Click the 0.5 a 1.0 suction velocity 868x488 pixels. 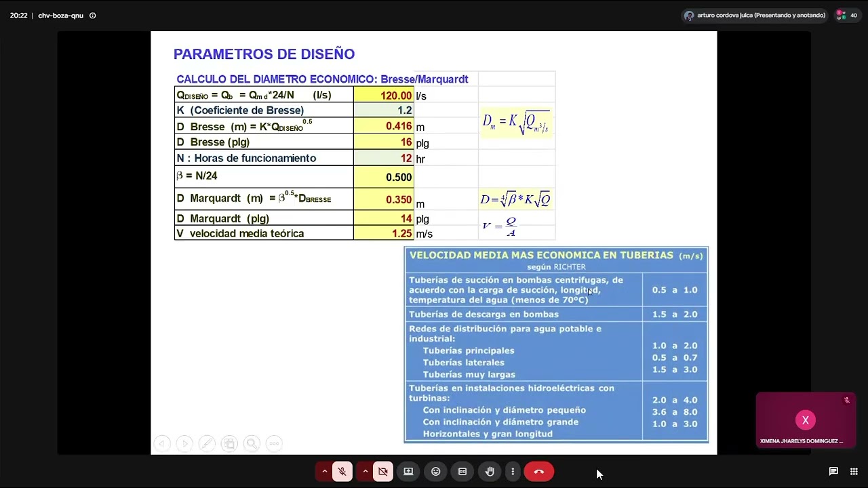point(675,290)
